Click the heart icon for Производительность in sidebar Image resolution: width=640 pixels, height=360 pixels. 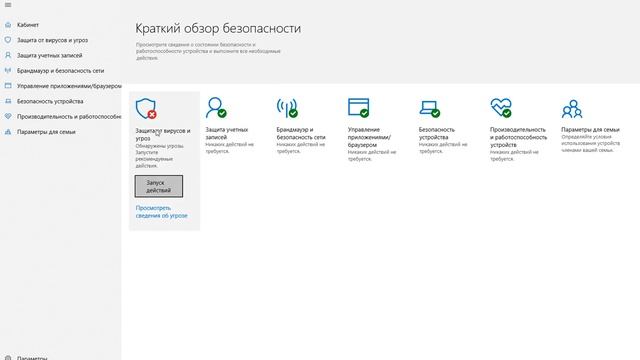(8, 116)
